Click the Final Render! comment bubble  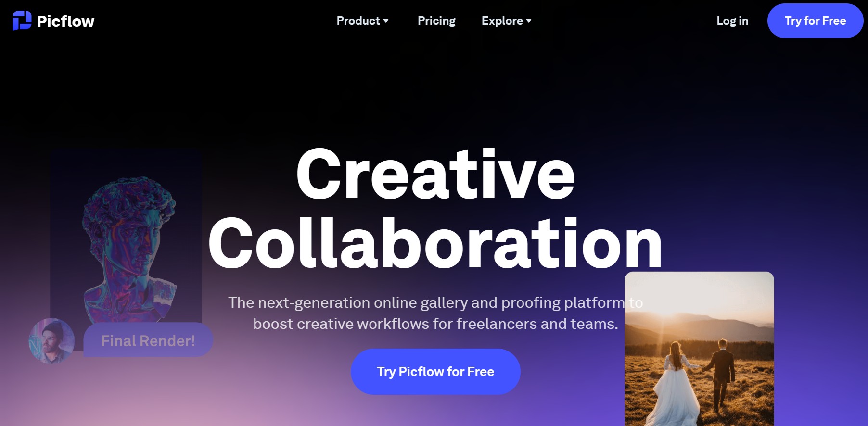coord(148,340)
